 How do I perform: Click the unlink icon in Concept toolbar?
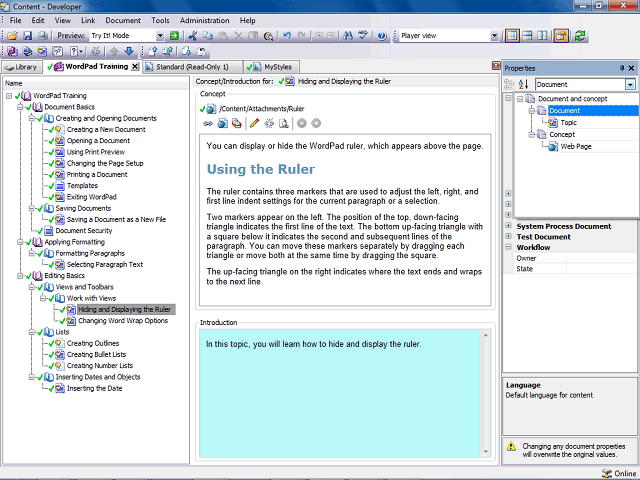(x=269, y=123)
